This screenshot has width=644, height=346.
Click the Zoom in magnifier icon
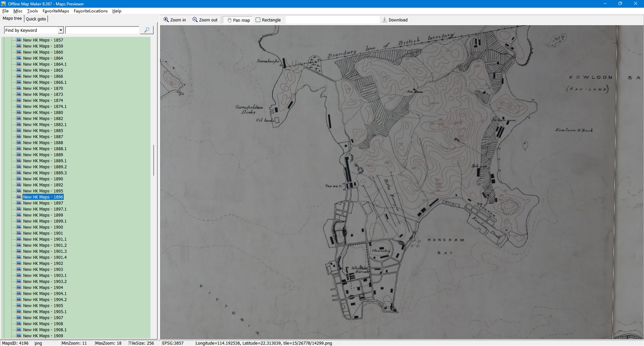(x=166, y=20)
